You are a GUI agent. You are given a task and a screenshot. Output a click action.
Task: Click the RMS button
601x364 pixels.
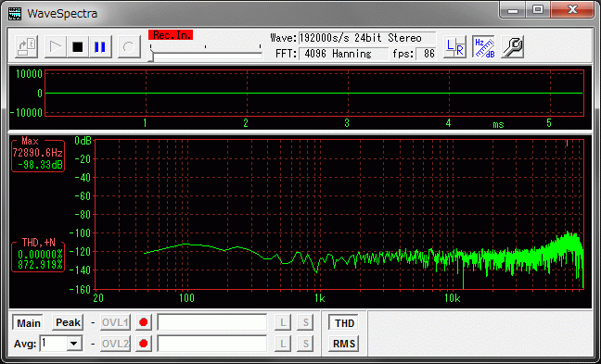pyautogui.click(x=344, y=344)
